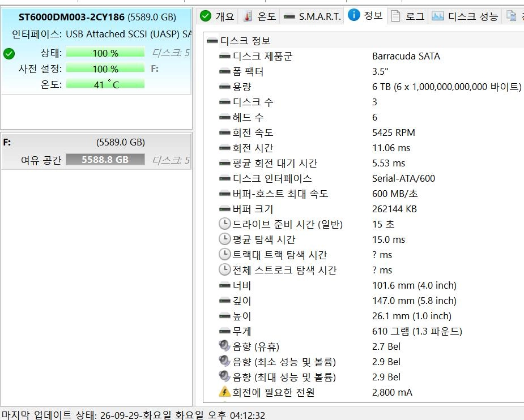Click the 2,800 mA power value
The width and height of the screenshot is (524, 420).
click(393, 393)
